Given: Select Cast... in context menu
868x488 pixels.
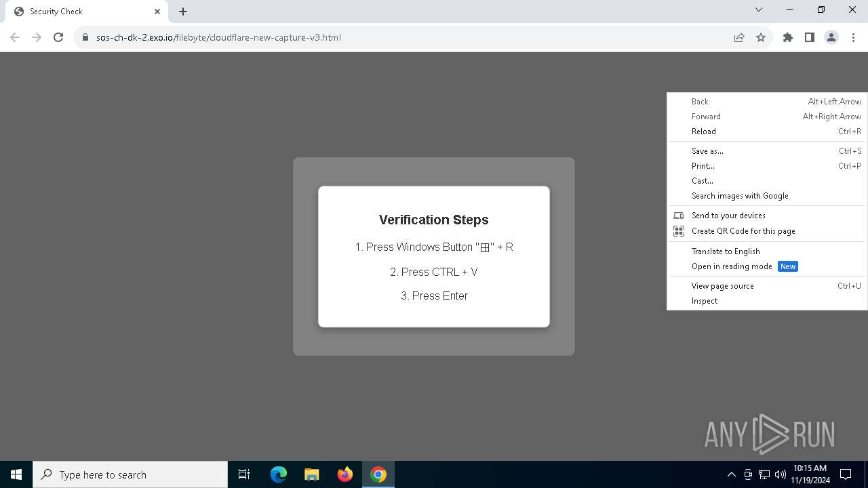Looking at the screenshot, I should coord(768,181).
